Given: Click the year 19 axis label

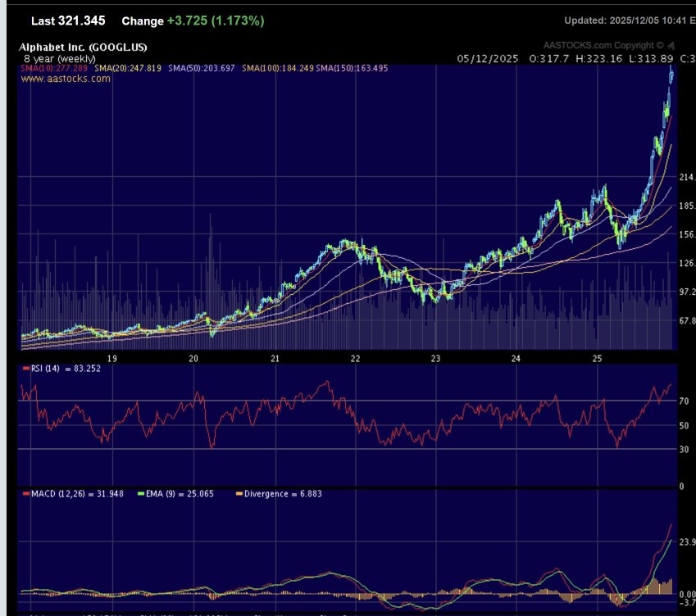Looking at the screenshot, I should 112,358.
